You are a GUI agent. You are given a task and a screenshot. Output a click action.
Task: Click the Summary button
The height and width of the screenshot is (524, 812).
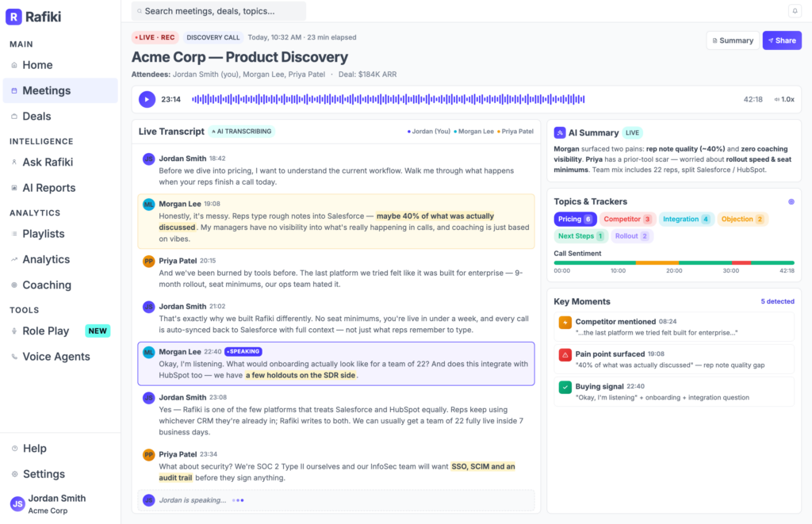pyautogui.click(x=733, y=40)
